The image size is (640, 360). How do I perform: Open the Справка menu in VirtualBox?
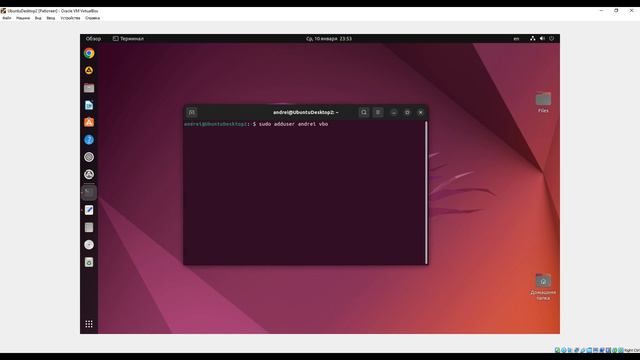coord(93,18)
